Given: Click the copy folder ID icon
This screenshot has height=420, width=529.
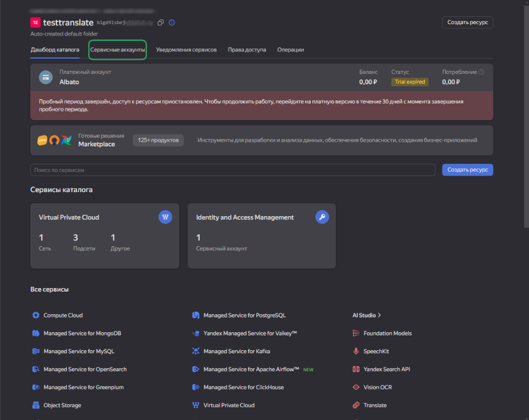Looking at the screenshot, I should click(x=161, y=23).
